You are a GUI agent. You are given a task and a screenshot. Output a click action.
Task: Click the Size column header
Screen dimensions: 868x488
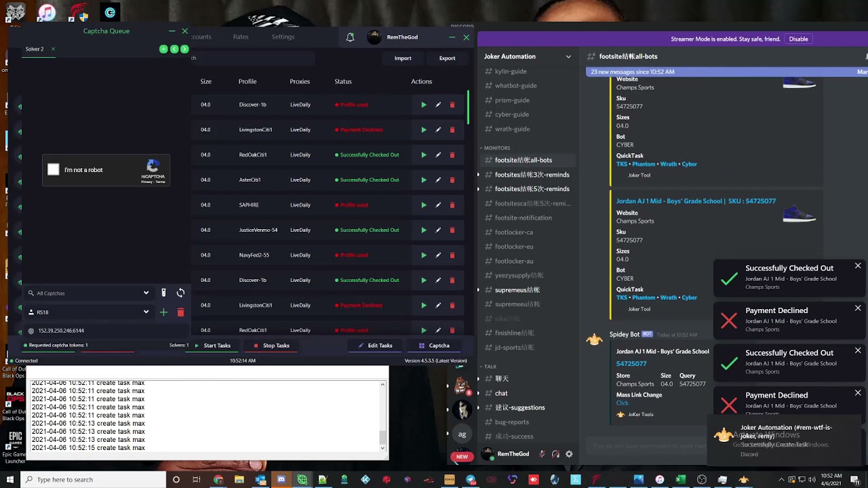point(205,81)
